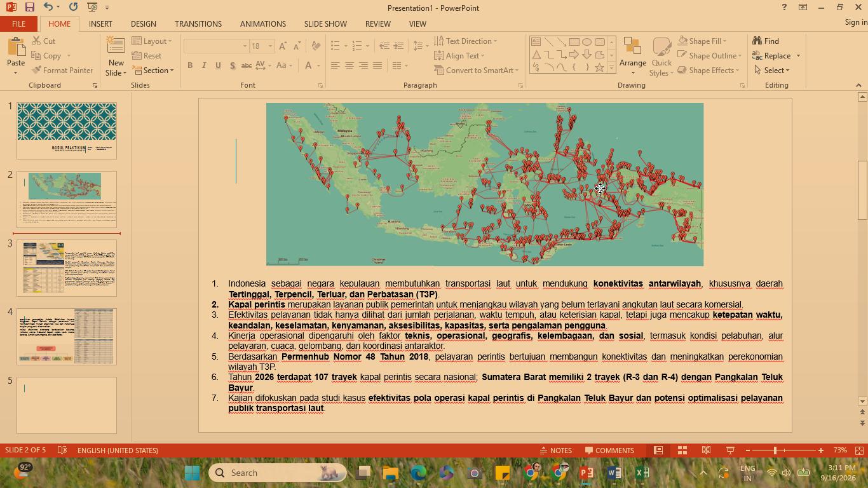Click the Fit slide to window icon
The height and width of the screenshot is (488, 868).
tap(859, 451)
